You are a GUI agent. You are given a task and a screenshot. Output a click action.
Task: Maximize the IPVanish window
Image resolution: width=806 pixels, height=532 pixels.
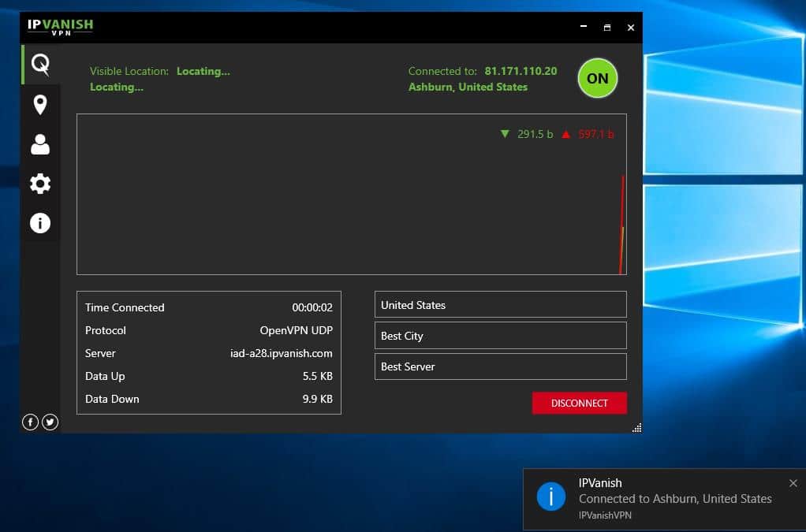pos(607,28)
